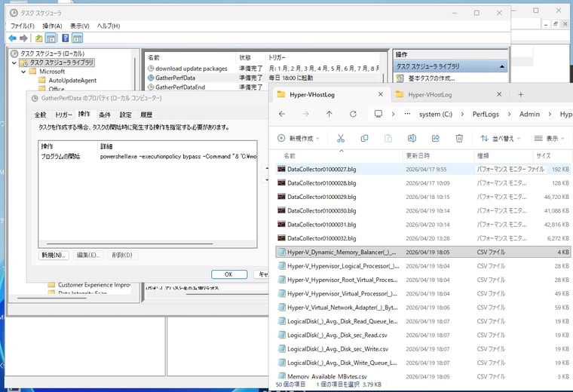Click the Explorer up-directory arrow
This screenshot has height=392, width=573.
[x=329, y=114]
